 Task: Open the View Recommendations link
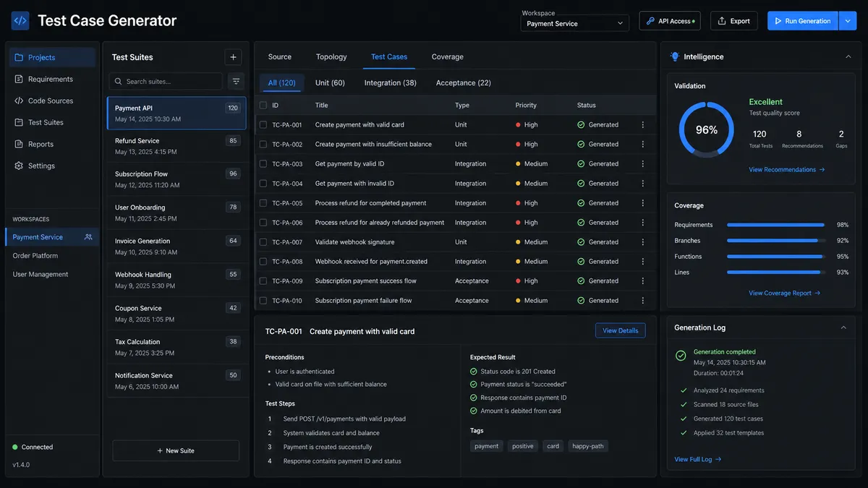pos(787,170)
